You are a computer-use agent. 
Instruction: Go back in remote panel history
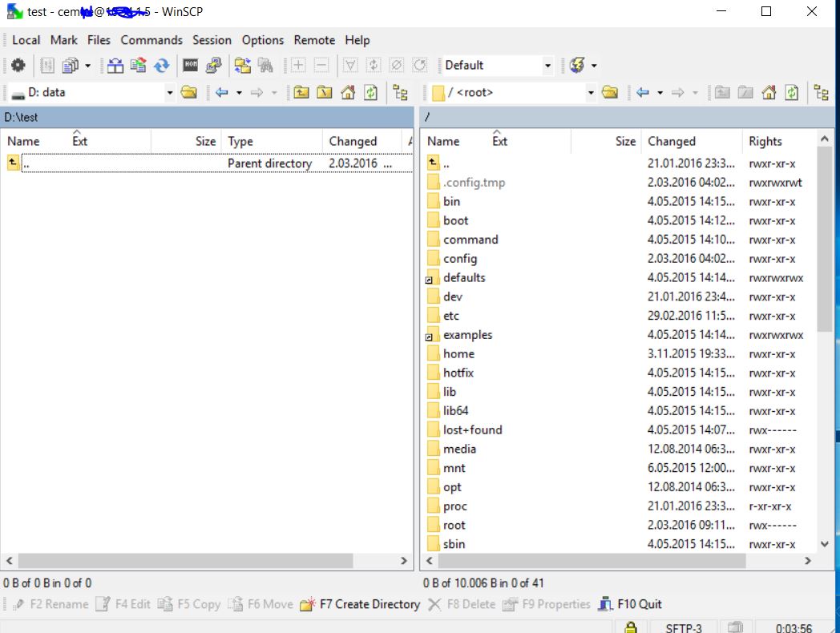click(643, 93)
